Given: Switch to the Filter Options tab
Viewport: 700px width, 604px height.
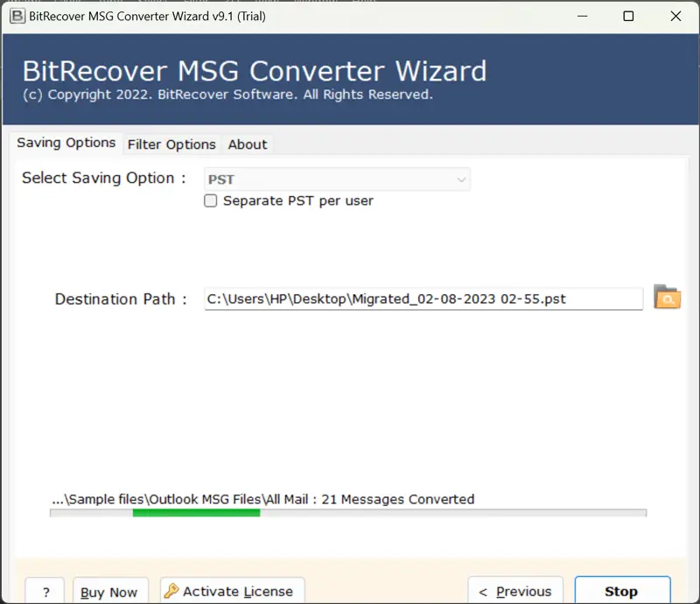Looking at the screenshot, I should click(x=171, y=144).
